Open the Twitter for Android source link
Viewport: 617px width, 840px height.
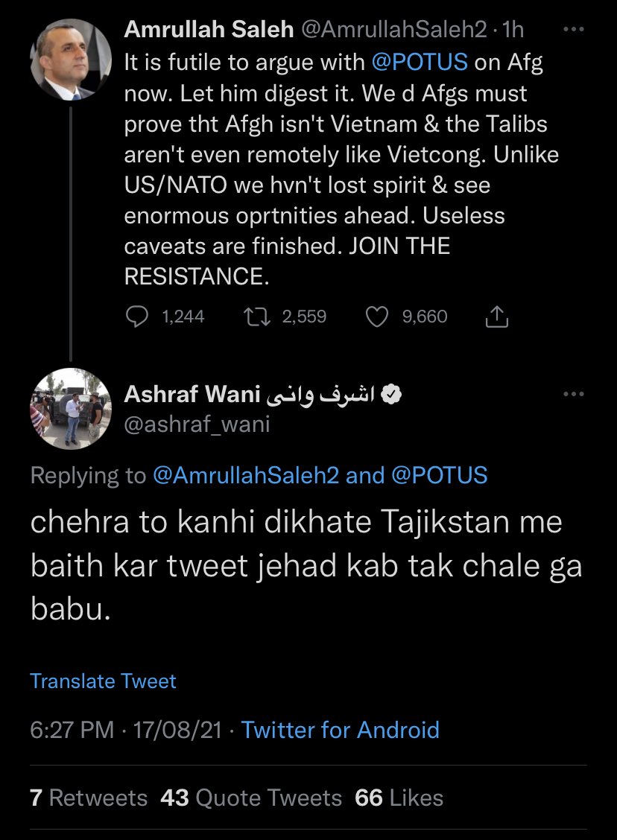[x=340, y=730]
